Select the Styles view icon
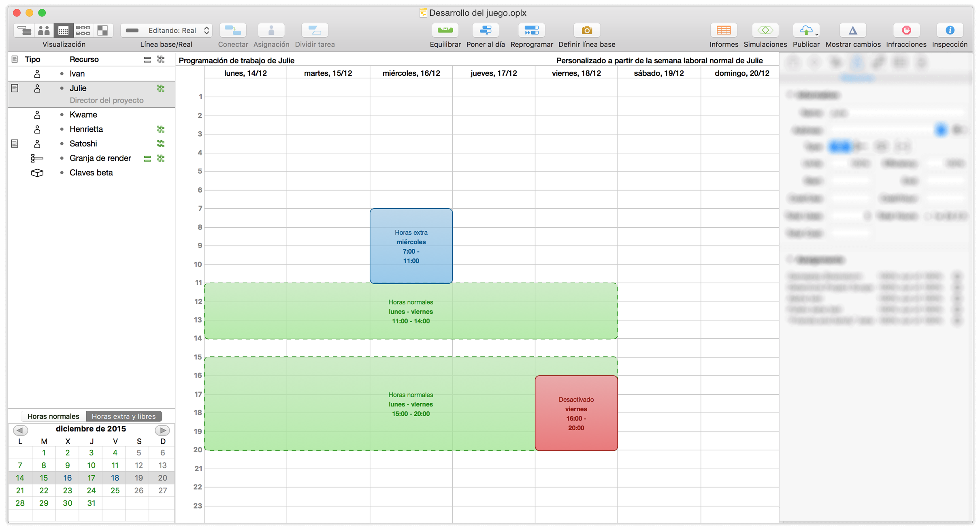Image resolution: width=980 pixels, height=530 pixels. pos(103,30)
